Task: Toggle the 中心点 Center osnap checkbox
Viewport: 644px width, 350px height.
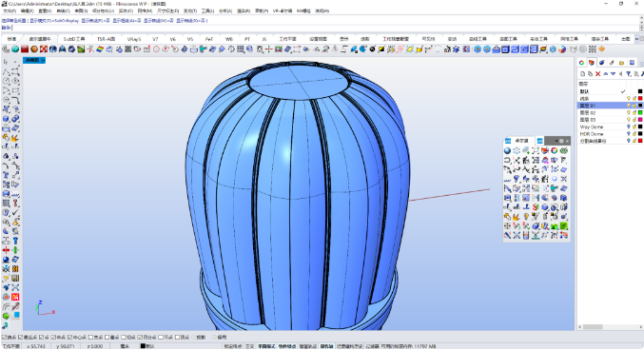Action: click(77, 338)
